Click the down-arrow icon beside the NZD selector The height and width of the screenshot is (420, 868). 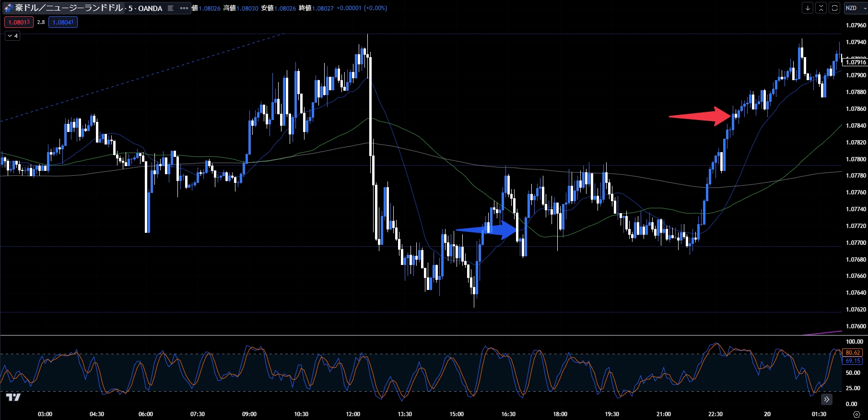point(808,8)
